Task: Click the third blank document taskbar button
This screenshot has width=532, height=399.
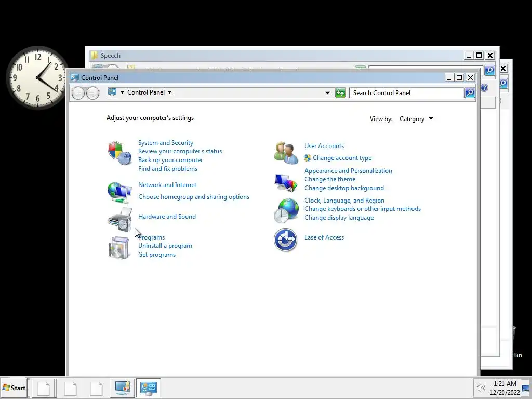Action: click(96, 389)
